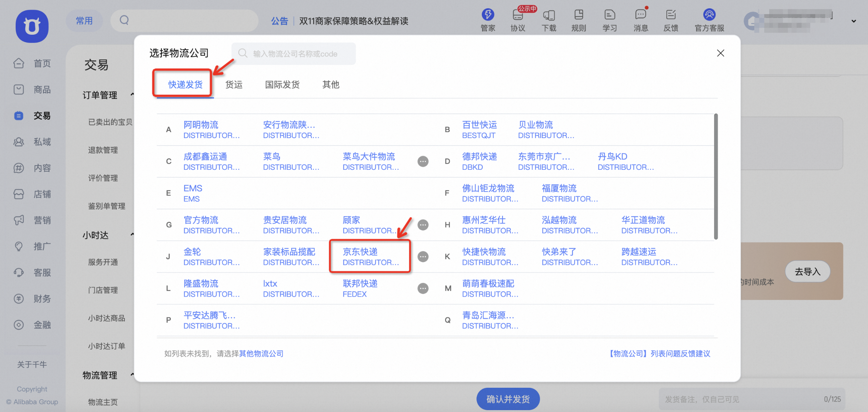Choose 京东快递 logistics company
Image resolution: width=868 pixels, height=412 pixels.
click(371, 257)
